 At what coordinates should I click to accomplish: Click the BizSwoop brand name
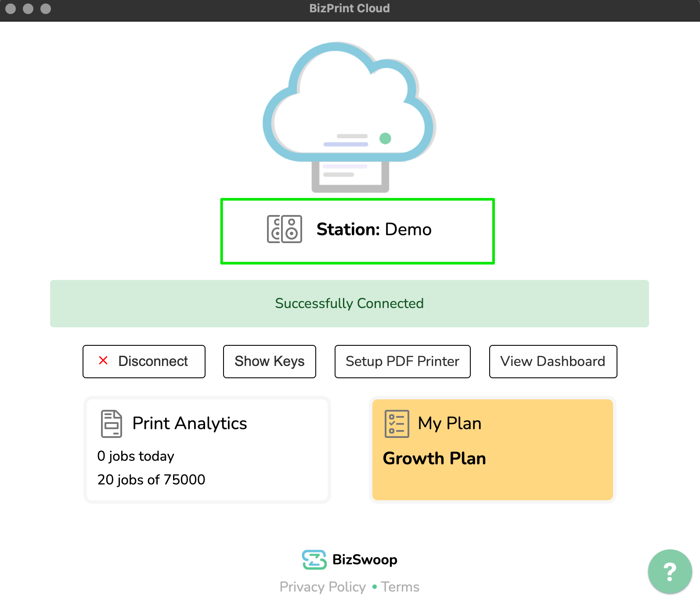click(x=365, y=559)
